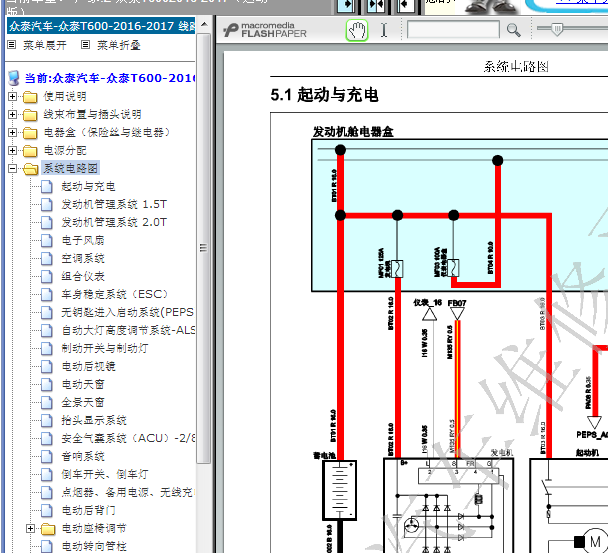Click the 使用说明 folder icon
Image resolution: width=608 pixels, height=553 pixels.
(30, 97)
